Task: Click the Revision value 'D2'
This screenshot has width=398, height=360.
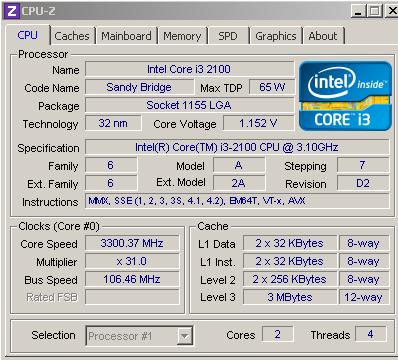Action: [363, 183]
